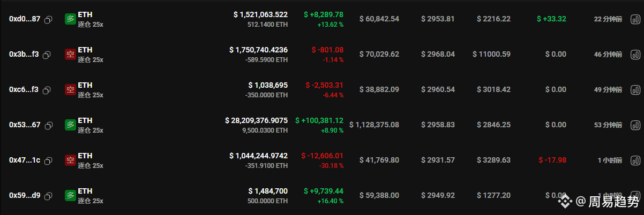Copy the 0xd0...87 wallet address
Viewport: 644px width, 215px height.
pos(48,19)
